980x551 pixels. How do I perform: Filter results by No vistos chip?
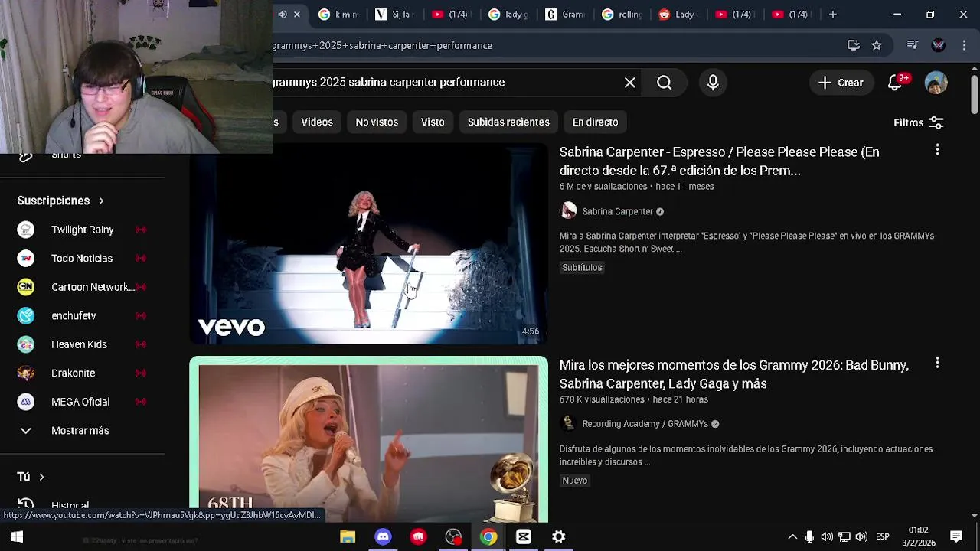coord(377,122)
